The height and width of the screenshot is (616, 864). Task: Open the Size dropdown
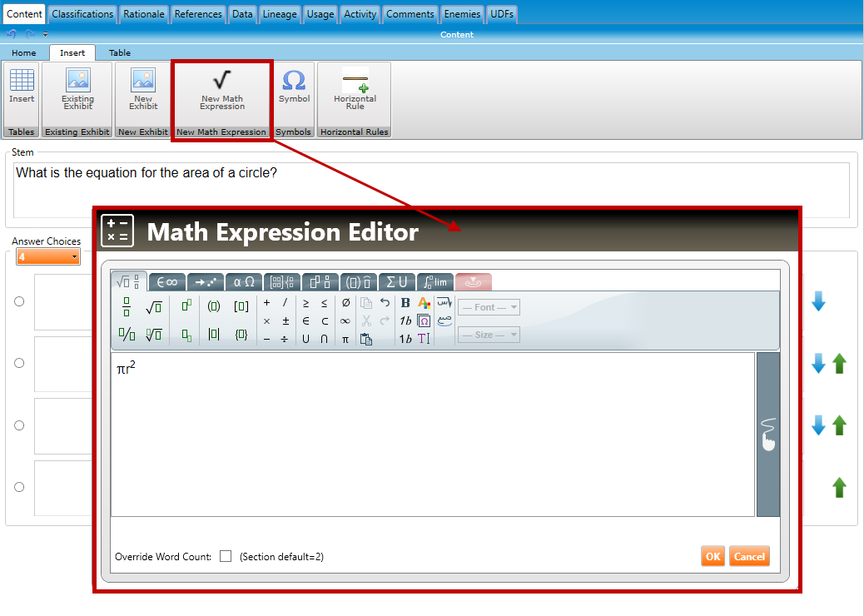point(489,335)
